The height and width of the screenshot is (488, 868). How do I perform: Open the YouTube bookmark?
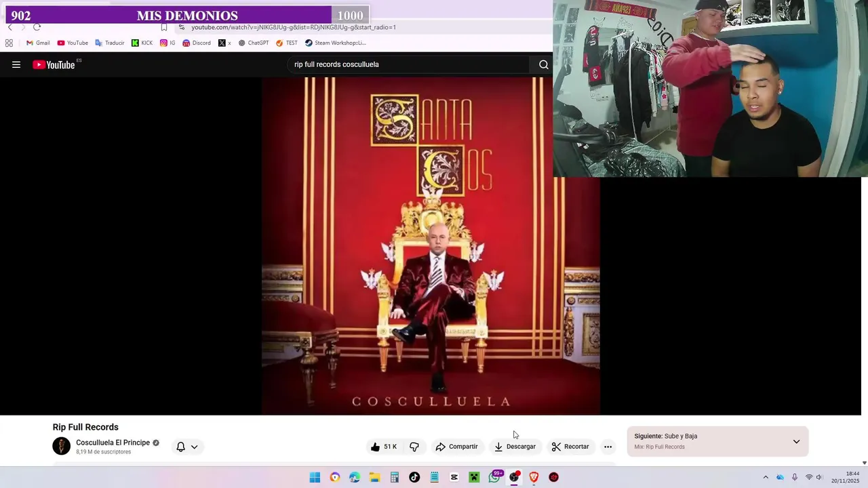tap(73, 43)
